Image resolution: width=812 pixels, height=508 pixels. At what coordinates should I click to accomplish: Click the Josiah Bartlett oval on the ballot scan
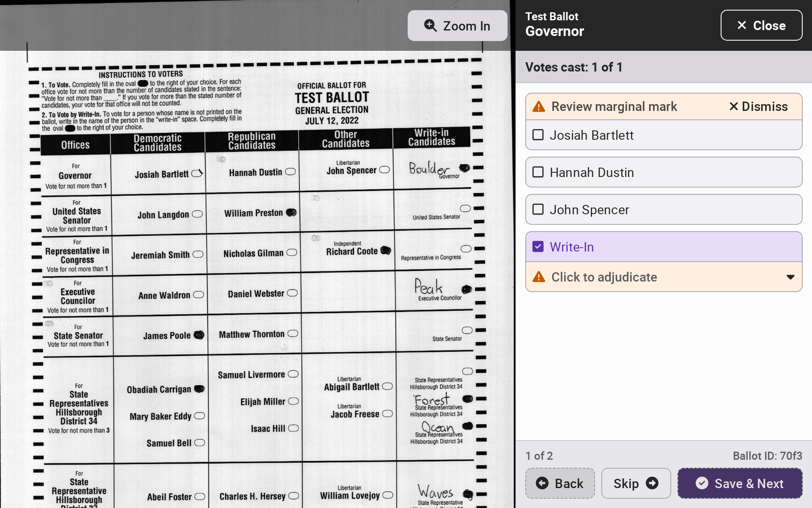[197, 173]
